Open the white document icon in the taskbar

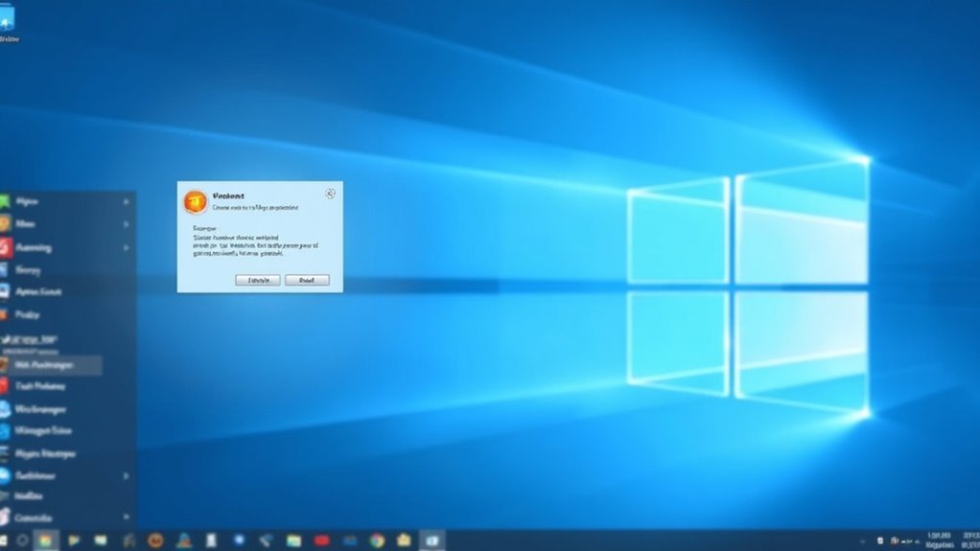210,540
